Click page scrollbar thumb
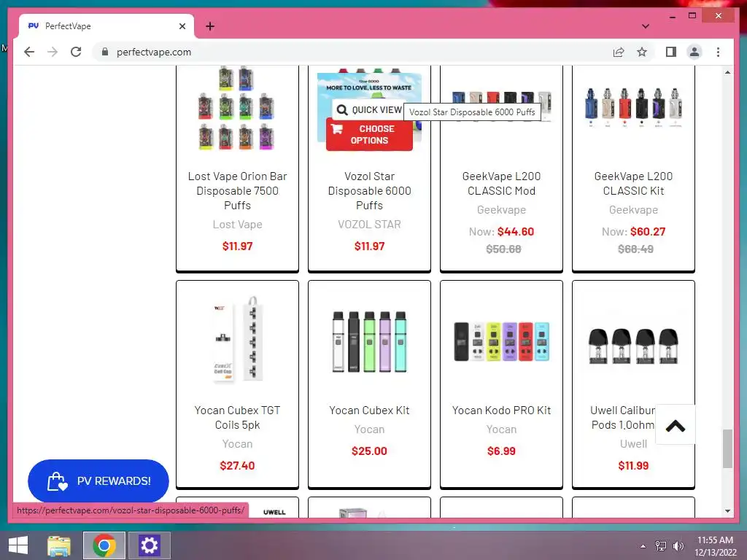This screenshot has height=560, width=747. tap(727, 448)
